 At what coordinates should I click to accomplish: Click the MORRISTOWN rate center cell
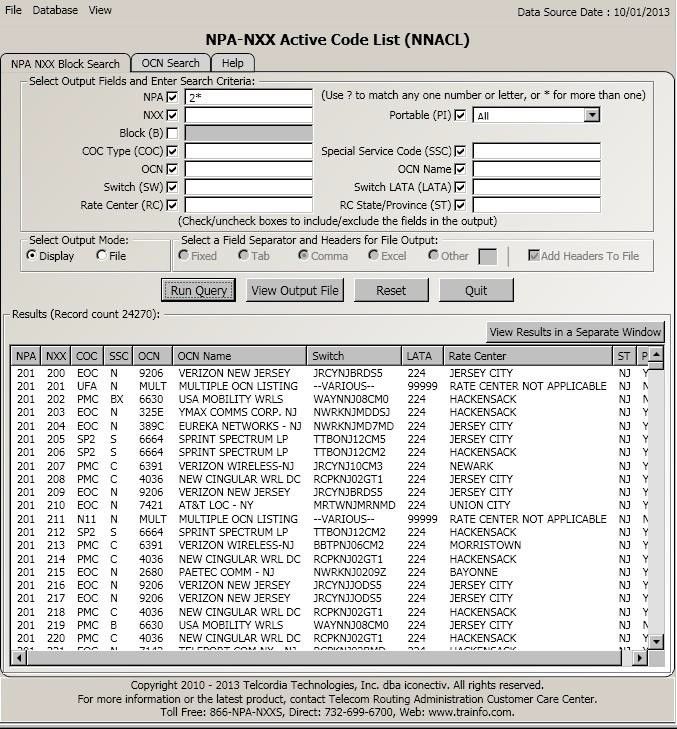point(485,545)
